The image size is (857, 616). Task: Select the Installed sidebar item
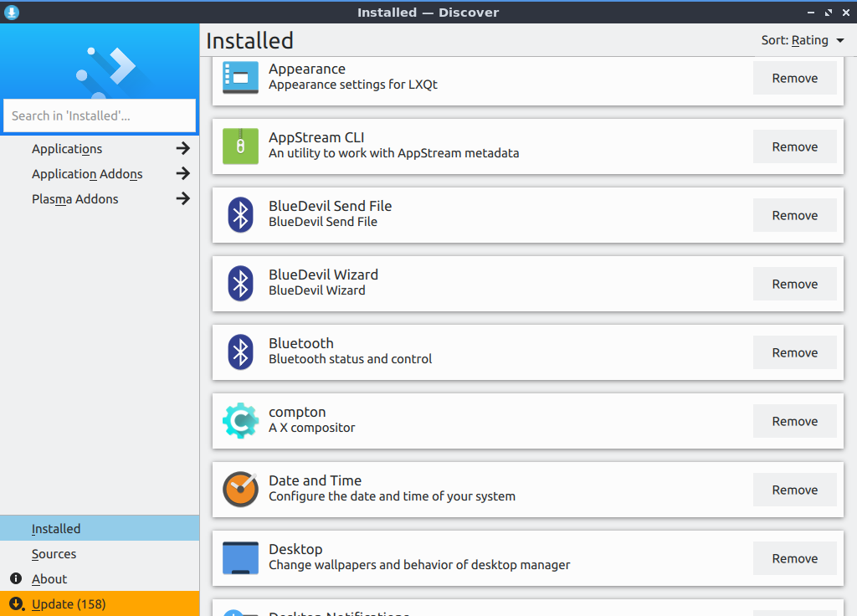pos(56,529)
